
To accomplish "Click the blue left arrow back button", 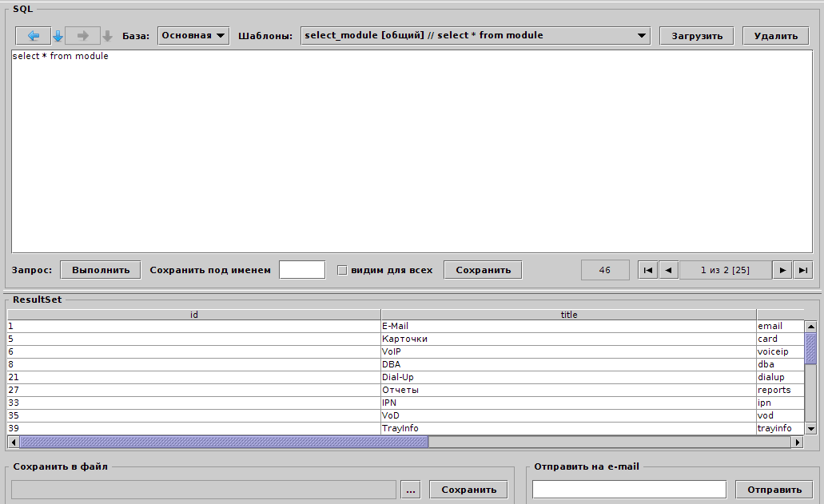I will click(33, 36).
